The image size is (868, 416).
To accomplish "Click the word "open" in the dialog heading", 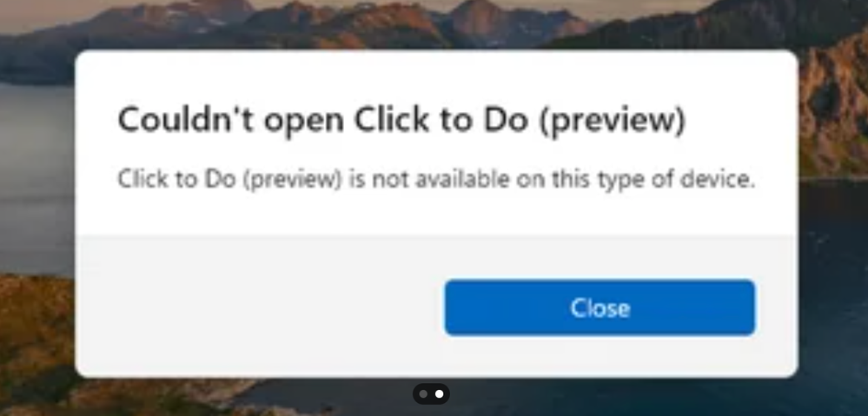I will pos(303,122).
